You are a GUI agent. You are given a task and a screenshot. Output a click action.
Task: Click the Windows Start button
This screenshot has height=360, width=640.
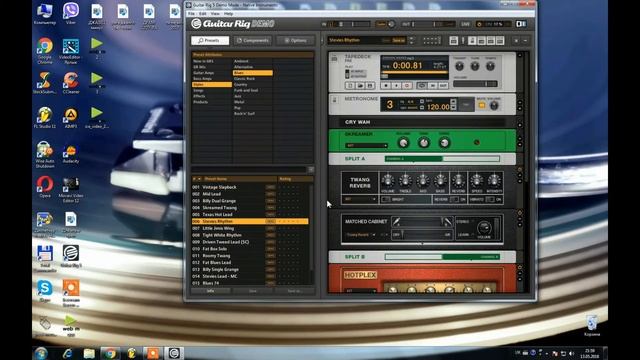(x=41, y=353)
